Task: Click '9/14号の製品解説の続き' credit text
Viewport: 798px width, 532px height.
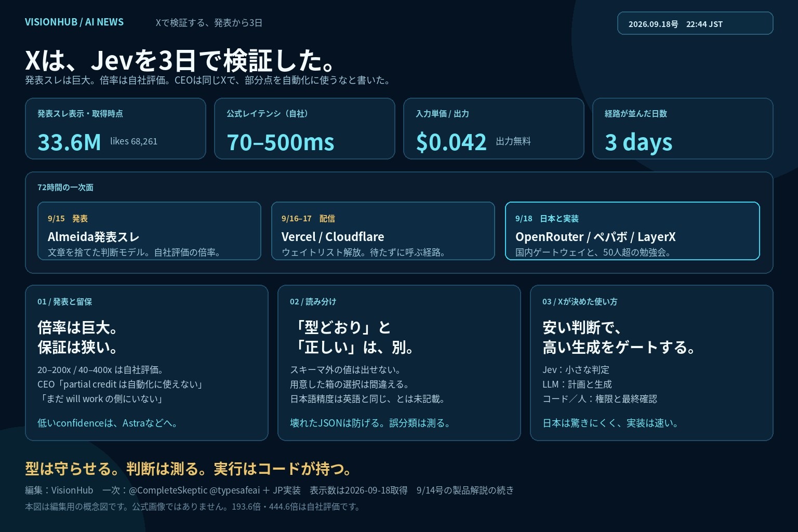Action: pyautogui.click(x=465, y=490)
